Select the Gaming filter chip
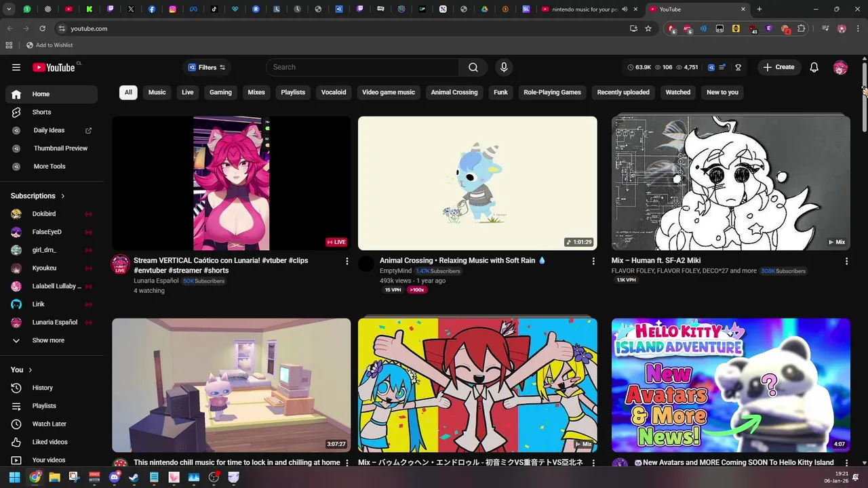The image size is (868, 488). (x=220, y=92)
